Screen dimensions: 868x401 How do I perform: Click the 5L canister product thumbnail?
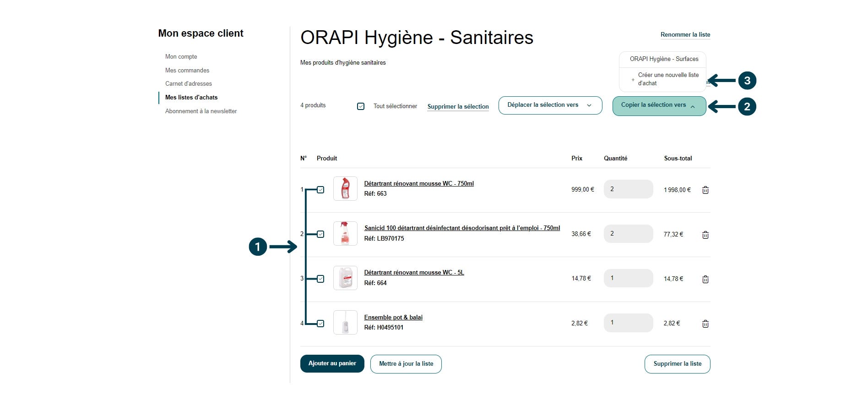tap(345, 278)
